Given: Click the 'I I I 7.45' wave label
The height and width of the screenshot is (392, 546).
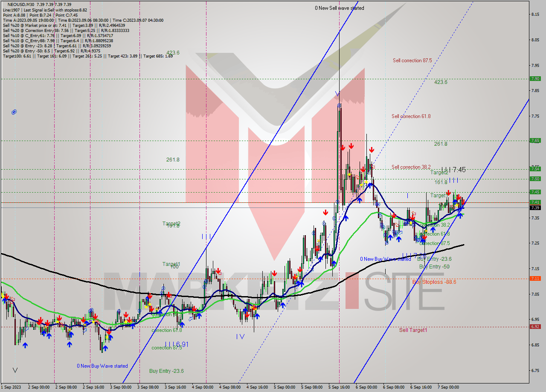Looking at the screenshot, I should [x=453, y=170].
